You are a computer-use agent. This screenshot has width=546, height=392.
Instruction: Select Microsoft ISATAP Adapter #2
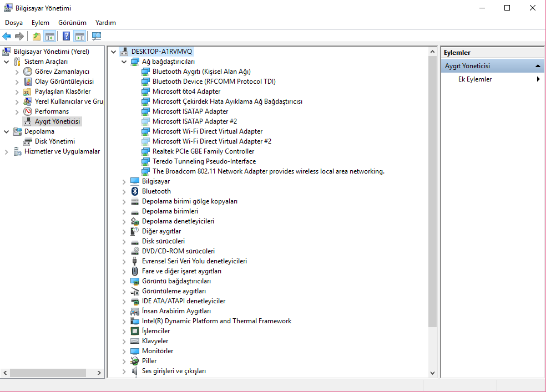coord(195,121)
